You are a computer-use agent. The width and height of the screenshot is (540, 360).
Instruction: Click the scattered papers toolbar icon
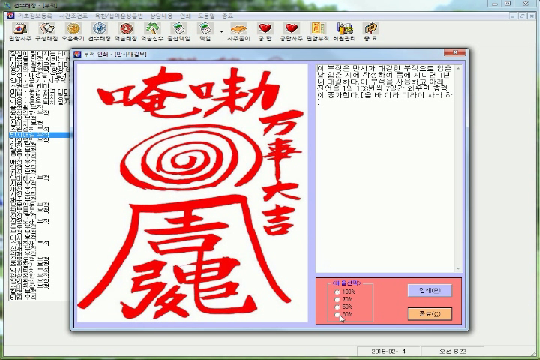47,29
